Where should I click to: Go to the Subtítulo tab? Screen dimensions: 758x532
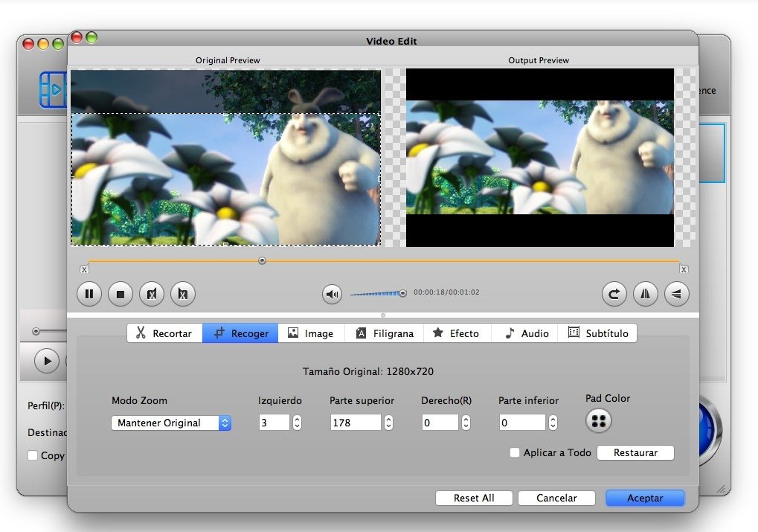(x=597, y=333)
